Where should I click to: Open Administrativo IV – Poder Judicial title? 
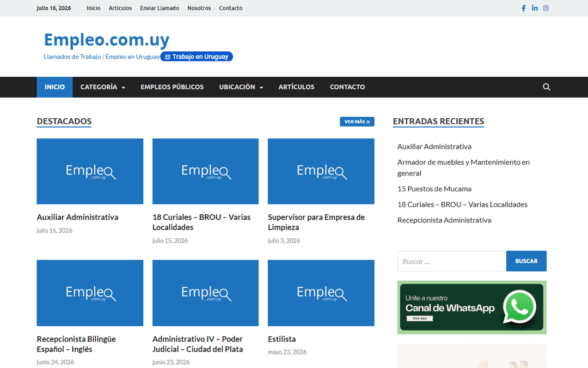pyautogui.click(x=198, y=344)
